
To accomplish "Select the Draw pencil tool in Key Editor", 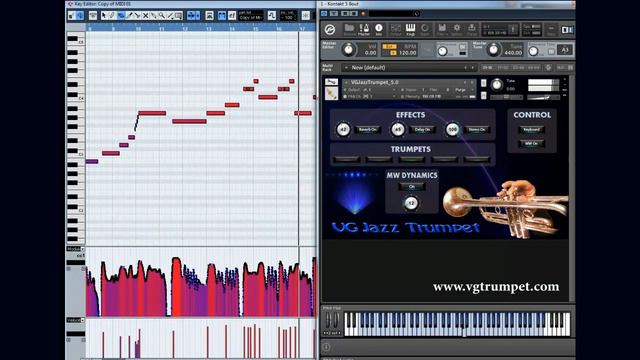I will click(112, 16).
